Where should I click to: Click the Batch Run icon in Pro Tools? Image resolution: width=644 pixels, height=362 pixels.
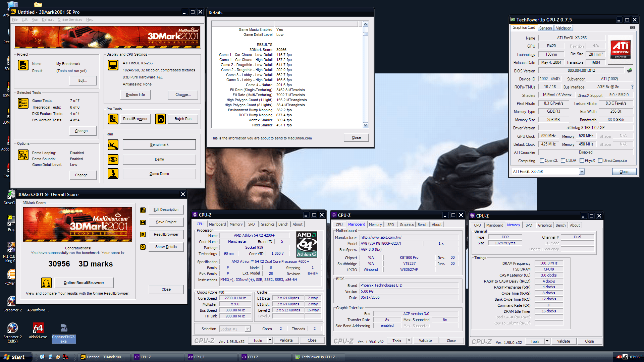tap(160, 119)
